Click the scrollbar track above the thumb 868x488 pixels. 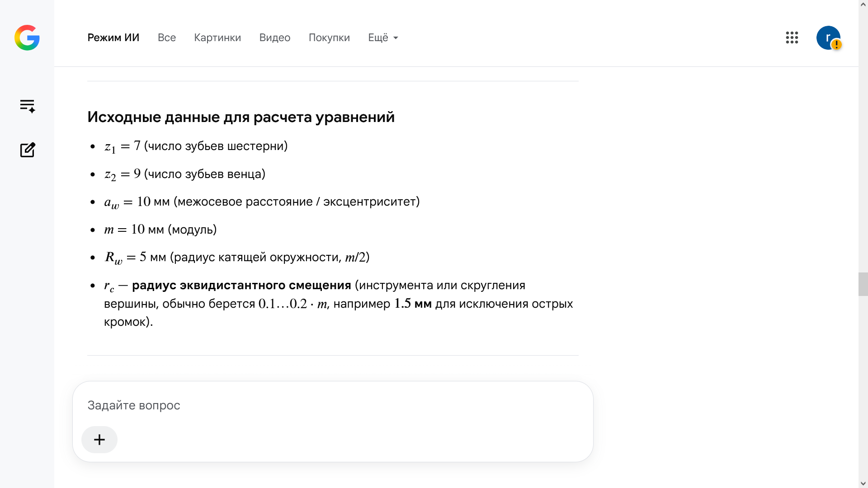[x=863, y=140]
